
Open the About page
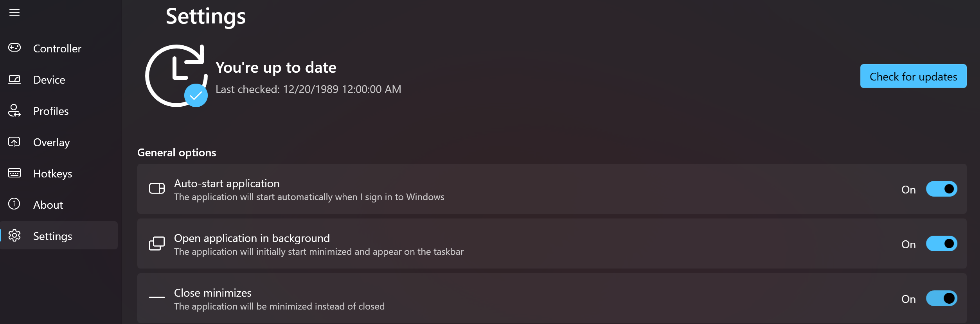pyautogui.click(x=48, y=205)
